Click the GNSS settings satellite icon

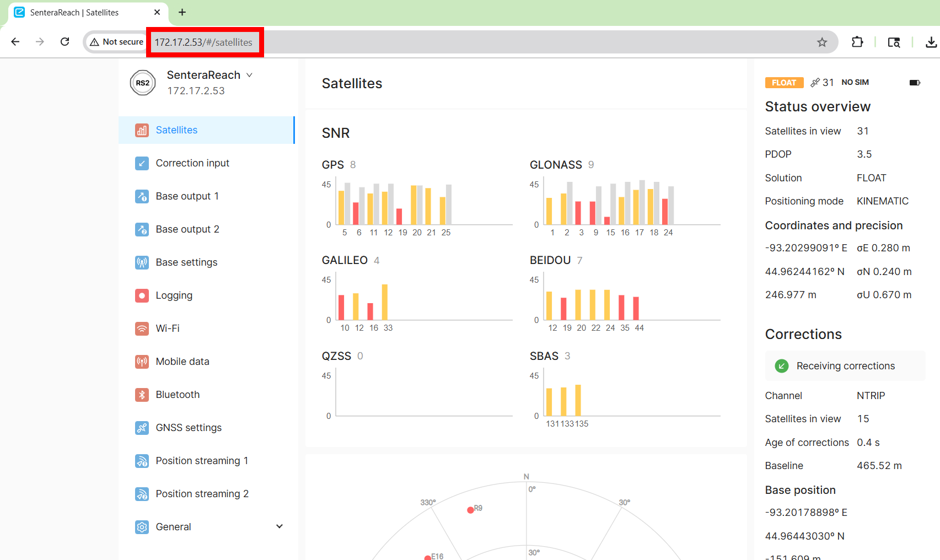tap(142, 428)
